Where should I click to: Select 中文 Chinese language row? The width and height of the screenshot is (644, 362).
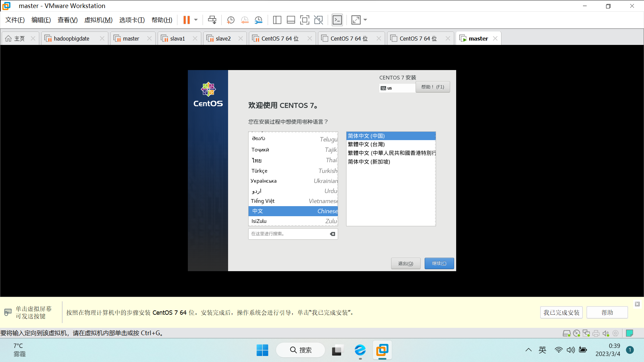click(x=293, y=211)
